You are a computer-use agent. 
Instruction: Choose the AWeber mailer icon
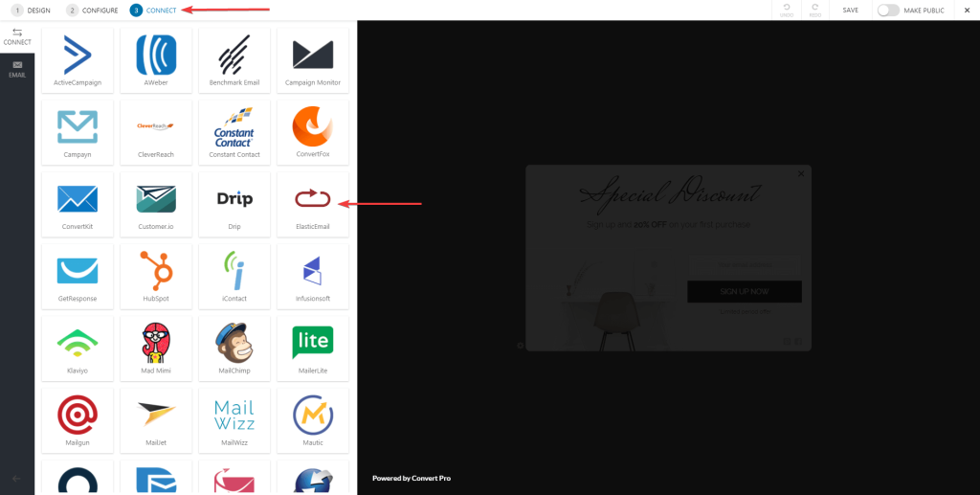156,60
